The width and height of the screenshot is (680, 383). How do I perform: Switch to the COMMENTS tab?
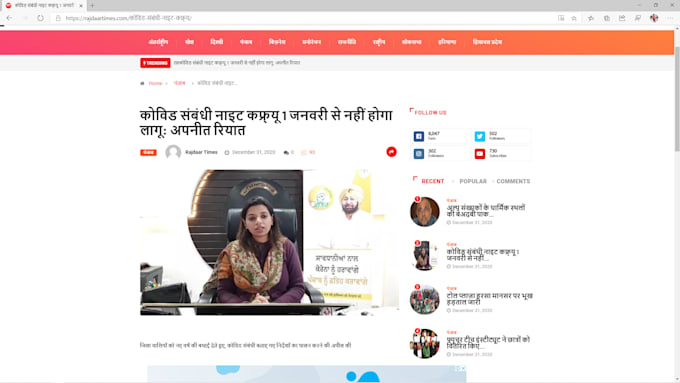click(513, 181)
